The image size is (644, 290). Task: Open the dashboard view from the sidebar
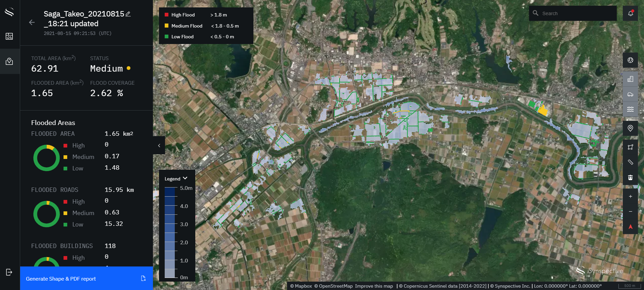[x=9, y=36]
